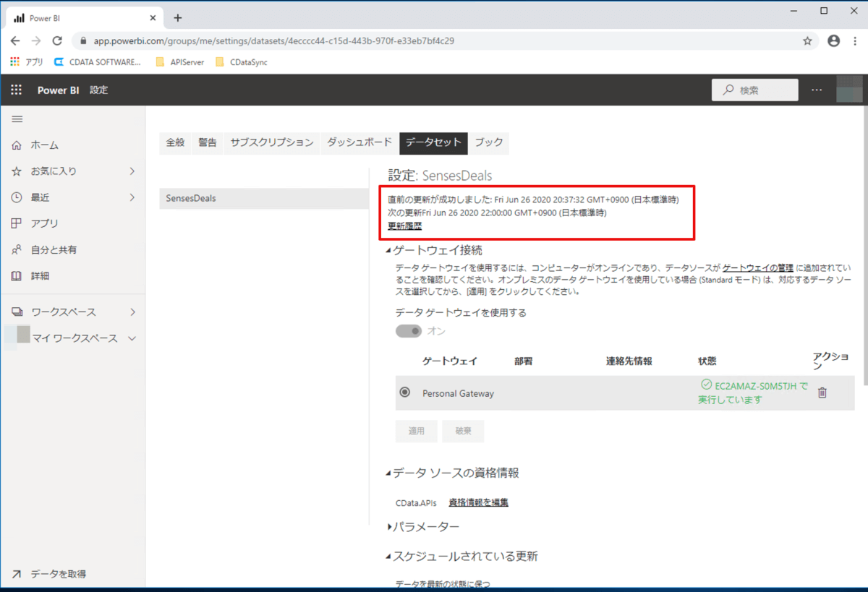Screen dimensions: 868x592
Task: Expand マイ ワークスペース dropdown arrow
Action: coord(132,338)
